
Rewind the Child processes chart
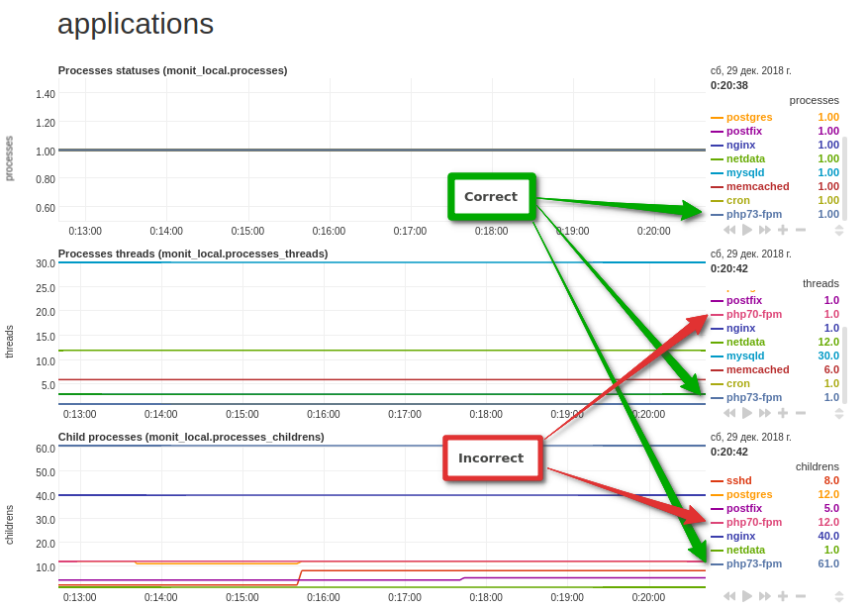click(x=729, y=596)
